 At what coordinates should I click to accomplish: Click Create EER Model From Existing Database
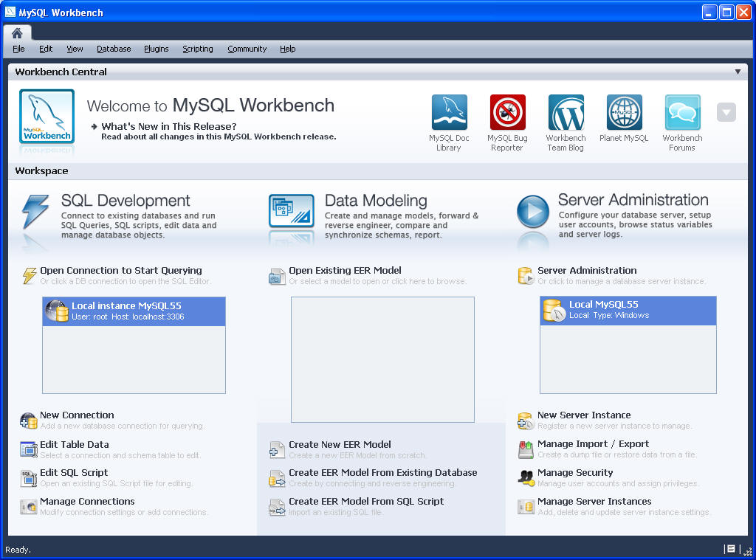click(x=383, y=472)
